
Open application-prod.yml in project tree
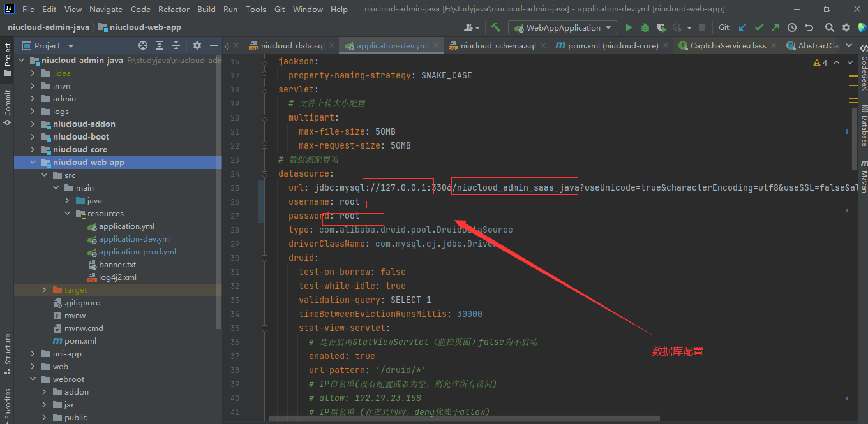click(x=137, y=251)
